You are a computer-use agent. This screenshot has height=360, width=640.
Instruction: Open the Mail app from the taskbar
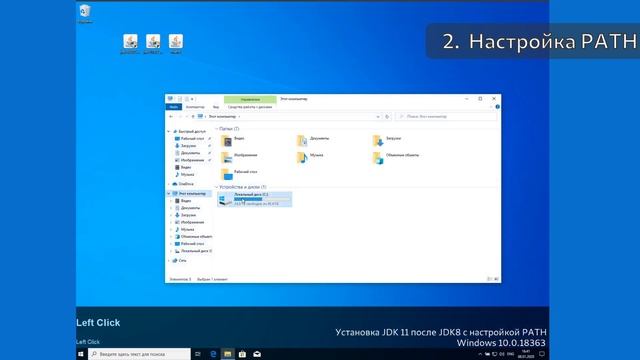tap(257, 354)
